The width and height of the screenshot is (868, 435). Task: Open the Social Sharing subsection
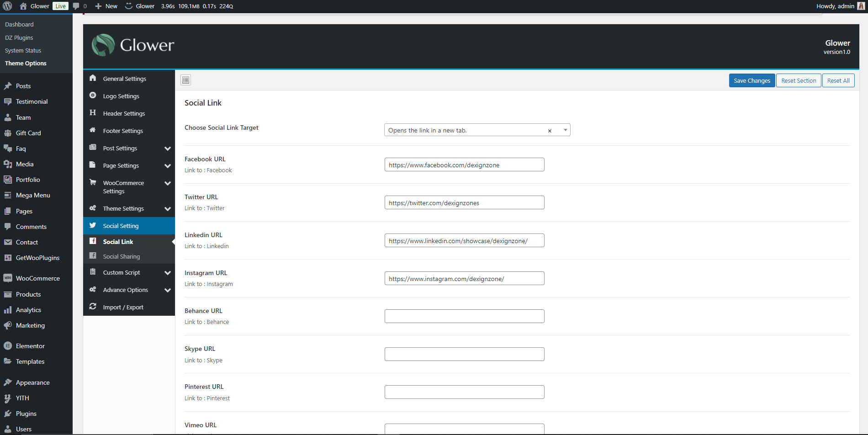122,257
